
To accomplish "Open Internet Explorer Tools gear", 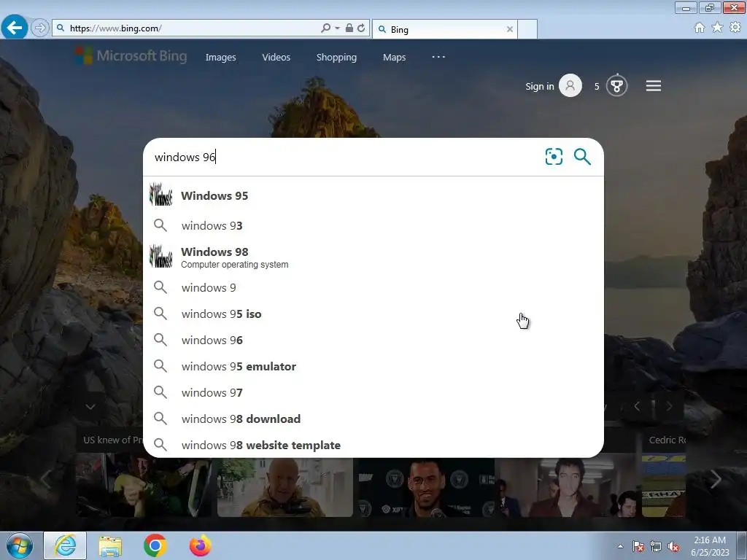I will coord(735,28).
